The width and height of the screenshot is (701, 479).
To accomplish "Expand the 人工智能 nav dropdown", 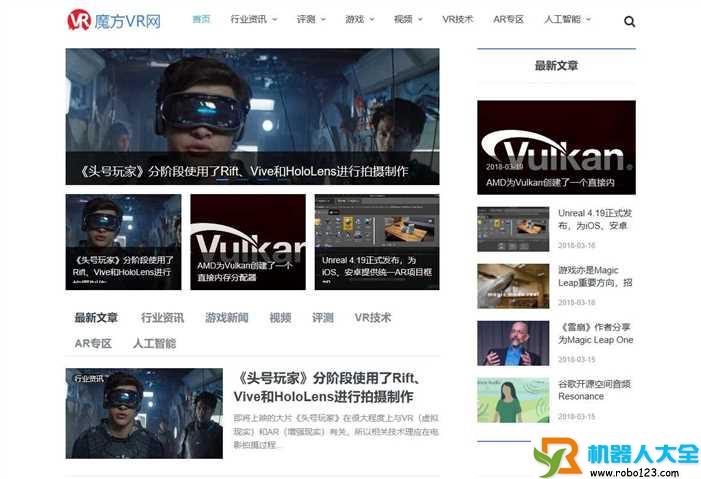I will click(x=567, y=19).
